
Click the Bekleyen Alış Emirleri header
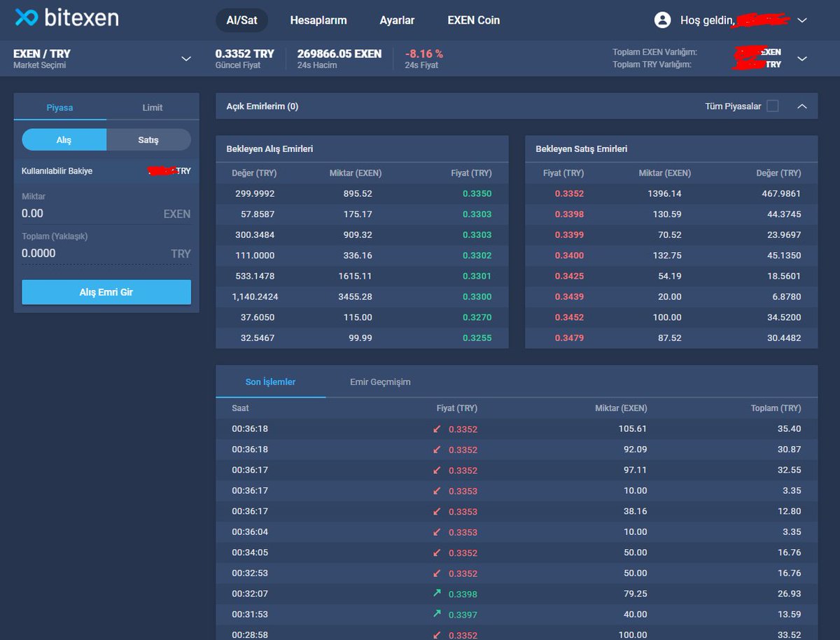coord(269,149)
